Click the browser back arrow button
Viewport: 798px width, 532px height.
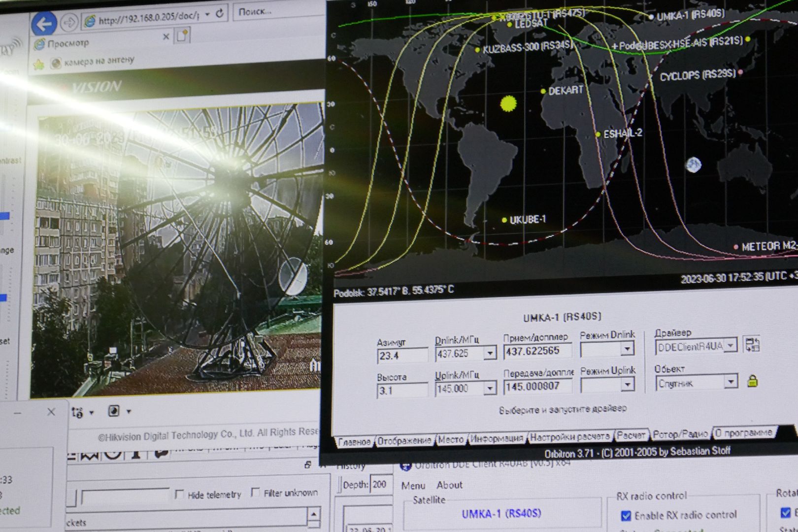44,23
